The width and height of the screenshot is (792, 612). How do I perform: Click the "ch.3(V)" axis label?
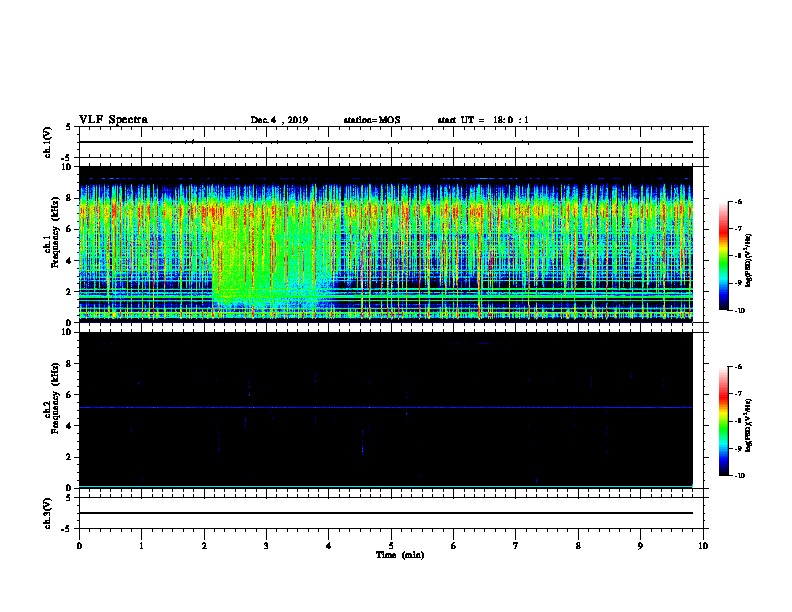[x=48, y=514]
